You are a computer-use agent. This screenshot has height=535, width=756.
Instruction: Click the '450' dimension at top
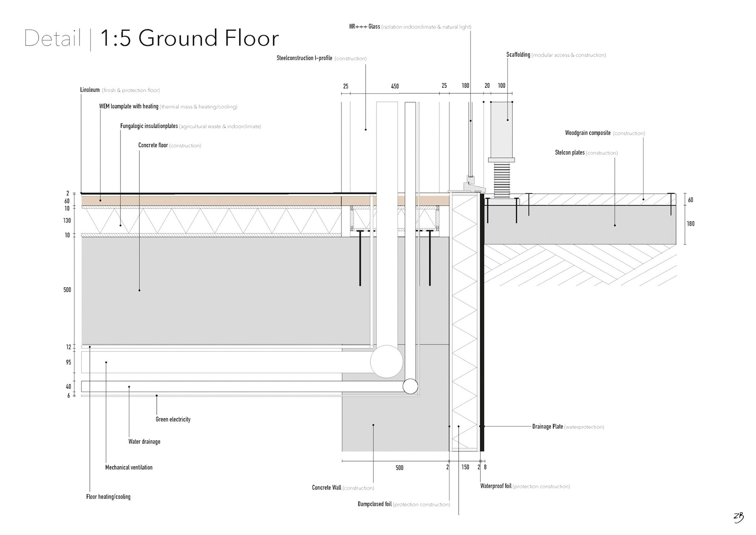tap(395, 86)
